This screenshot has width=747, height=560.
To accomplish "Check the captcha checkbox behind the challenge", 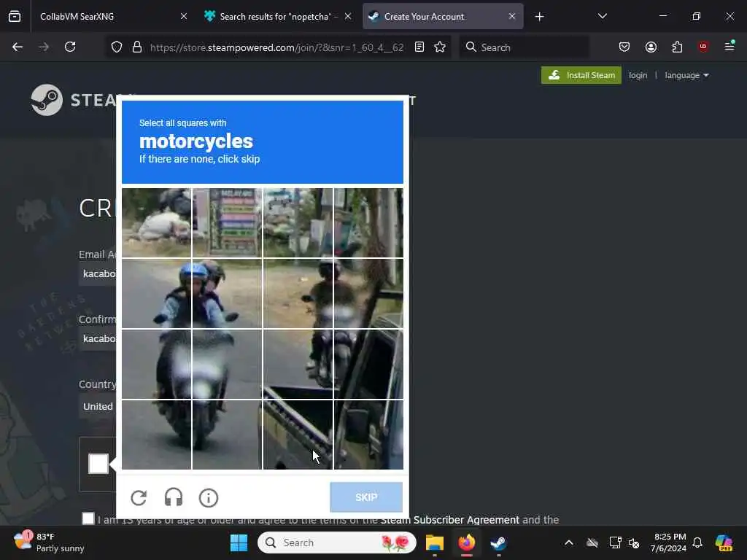I will pyautogui.click(x=98, y=464).
